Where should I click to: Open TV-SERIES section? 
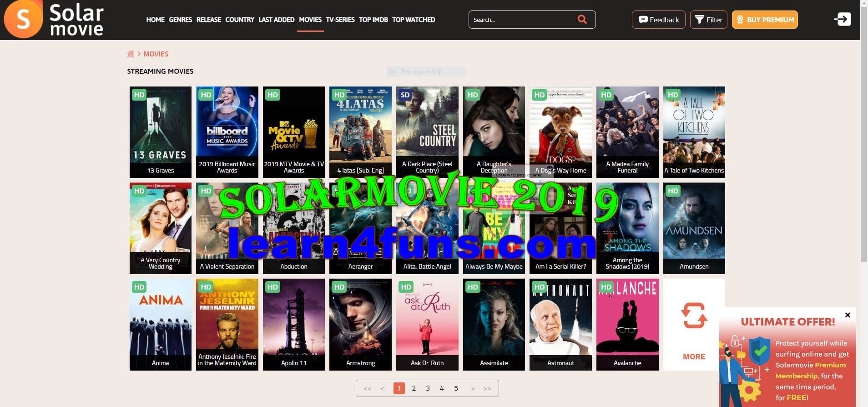pos(340,20)
